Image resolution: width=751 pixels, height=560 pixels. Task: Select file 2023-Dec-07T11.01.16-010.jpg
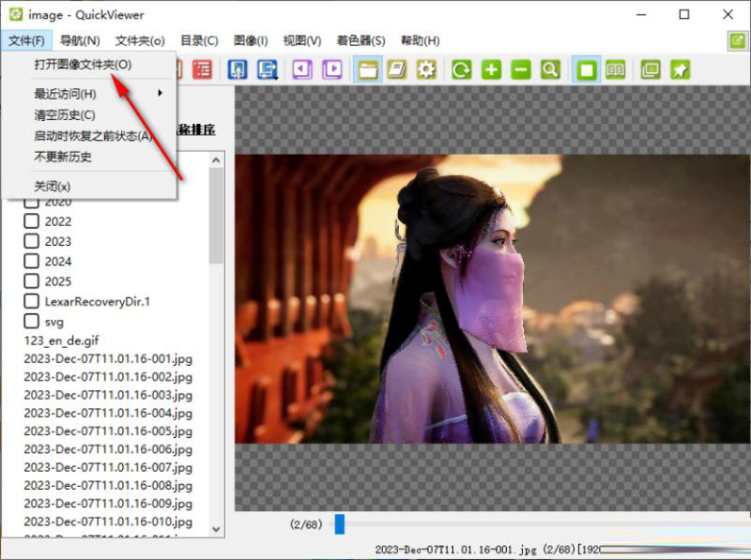(x=108, y=522)
